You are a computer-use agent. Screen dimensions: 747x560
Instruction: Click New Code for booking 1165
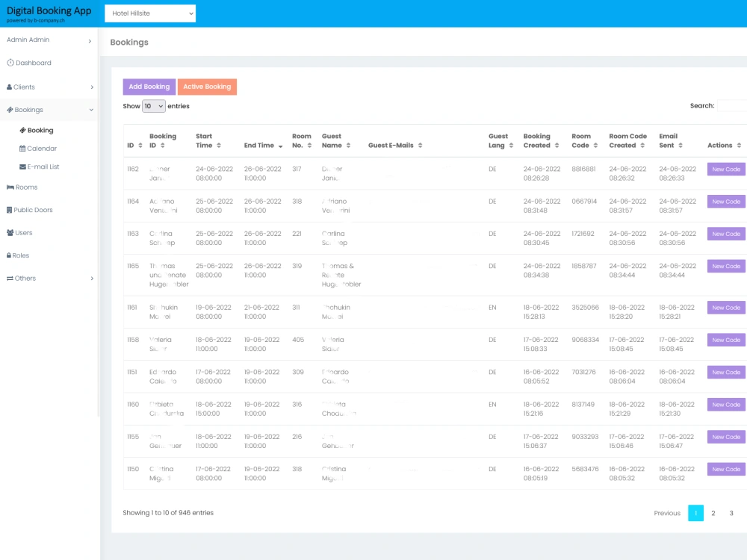726,267
